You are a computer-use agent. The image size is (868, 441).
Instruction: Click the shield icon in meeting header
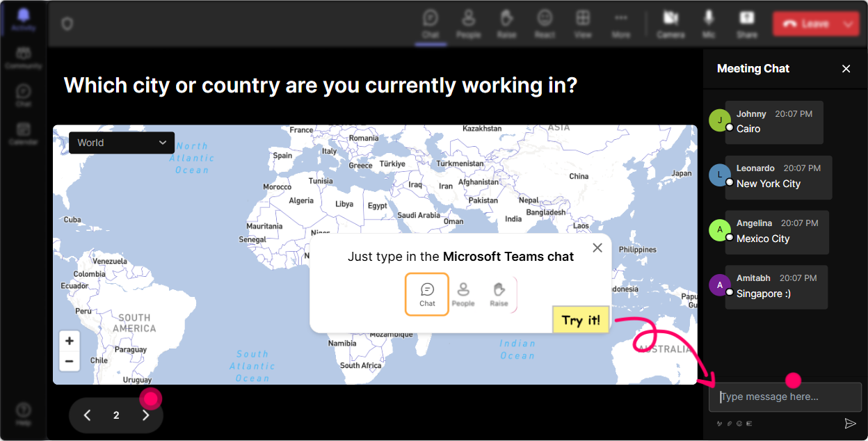click(x=67, y=24)
